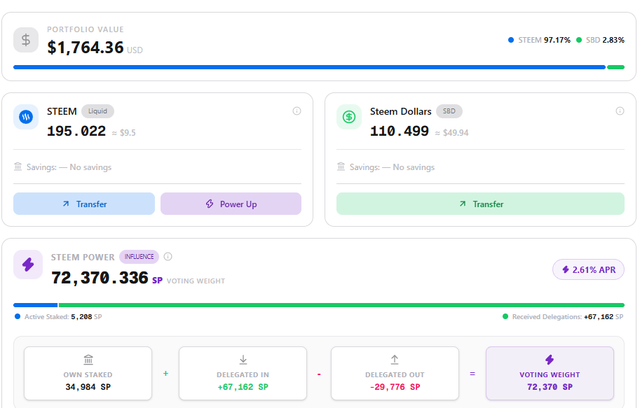This screenshot has height=408, width=640.
Task: Click the bank icon in STEEM savings row
Action: 18,166
